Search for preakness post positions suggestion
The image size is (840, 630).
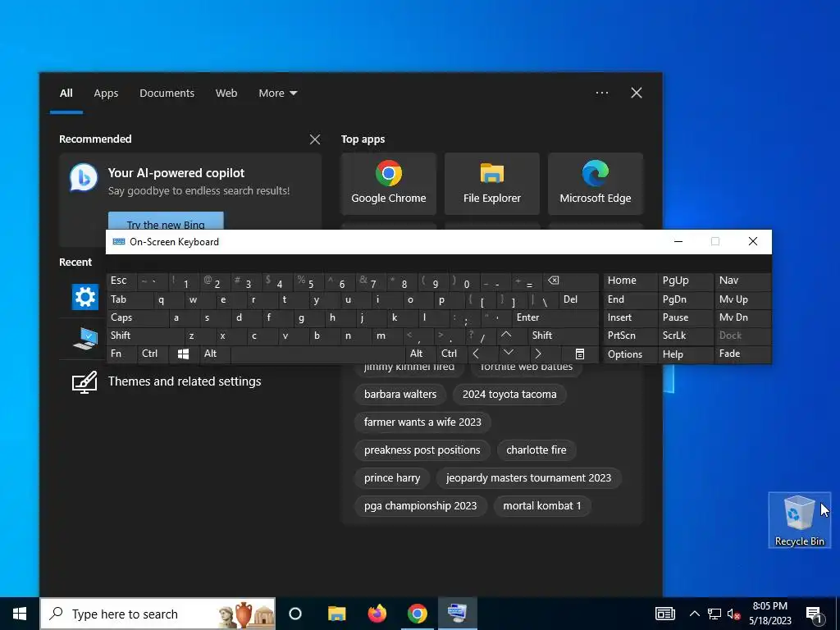[422, 450]
